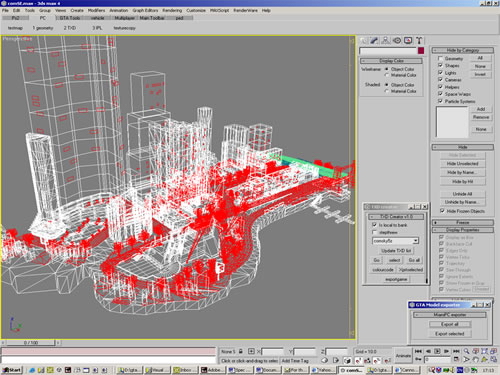
Task: Collapse the Hide rollout header
Action: 463,147
